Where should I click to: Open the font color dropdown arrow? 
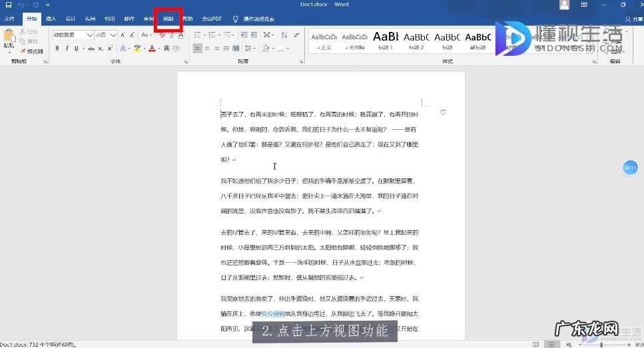tap(159, 49)
